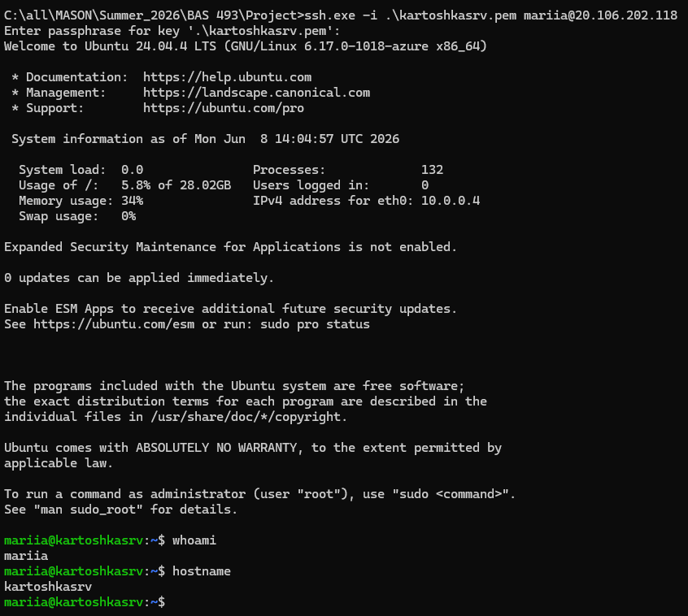This screenshot has height=616, width=688.
Task: Open the https://landscape.canonical.com management link
Action: click(x=256, y=93)
